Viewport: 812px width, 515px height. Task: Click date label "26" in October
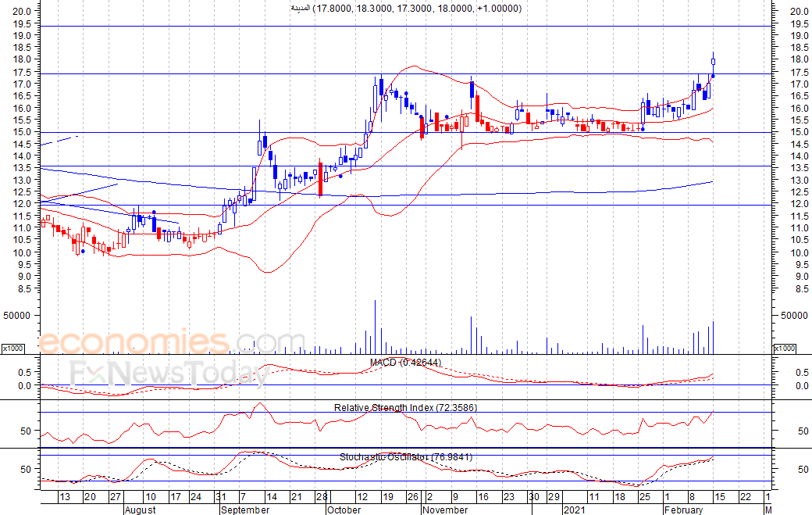413,497
